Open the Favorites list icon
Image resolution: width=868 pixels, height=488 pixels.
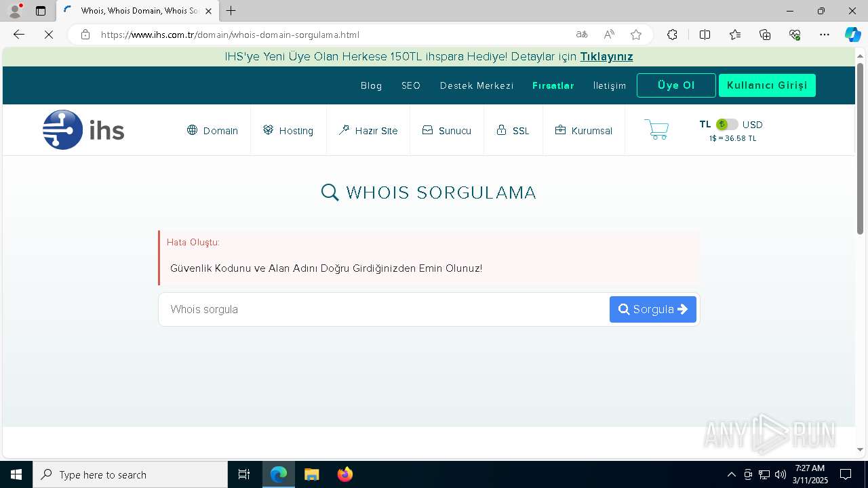735,35
